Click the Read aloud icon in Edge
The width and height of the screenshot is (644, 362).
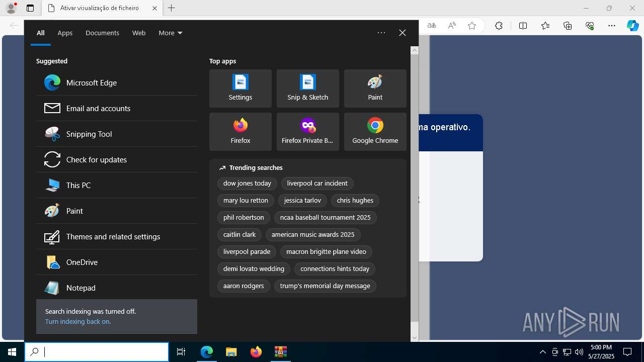[x=452, y=26]
